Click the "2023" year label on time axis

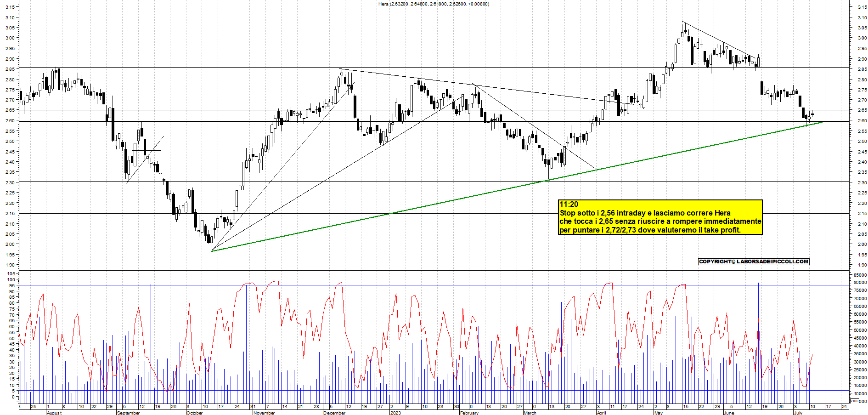click(x=395, y=413)
